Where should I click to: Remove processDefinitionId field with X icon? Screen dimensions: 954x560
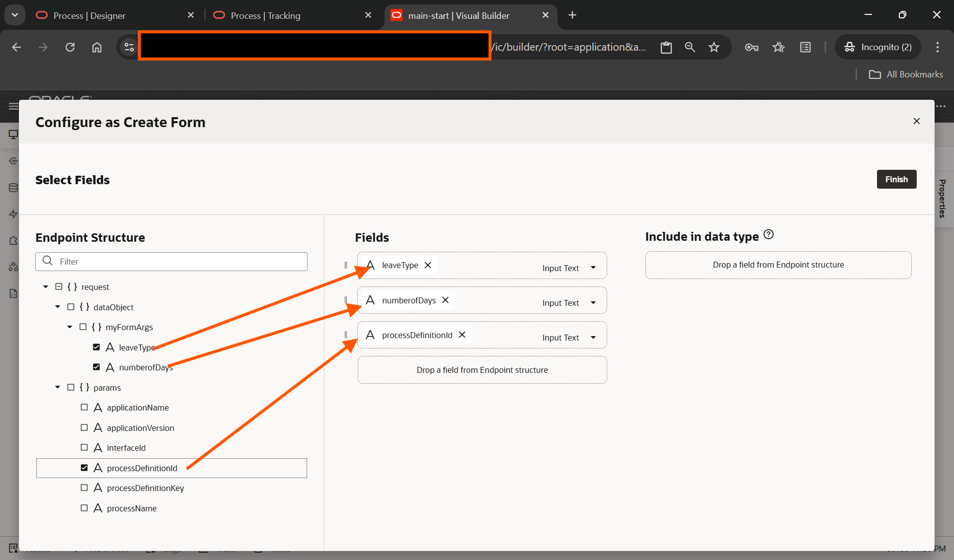462,335
